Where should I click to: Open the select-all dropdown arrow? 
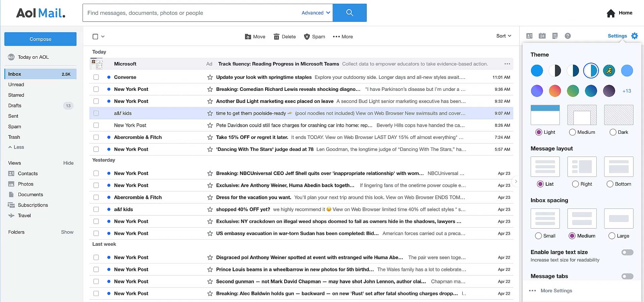pyautogui.click(x=103, y=37)
